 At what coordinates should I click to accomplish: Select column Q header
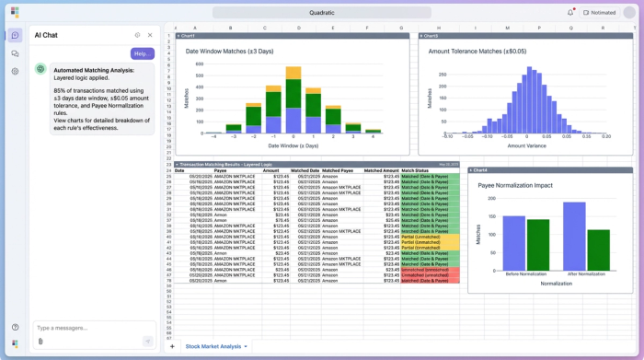pyautogui.click(x=571, y=28)
